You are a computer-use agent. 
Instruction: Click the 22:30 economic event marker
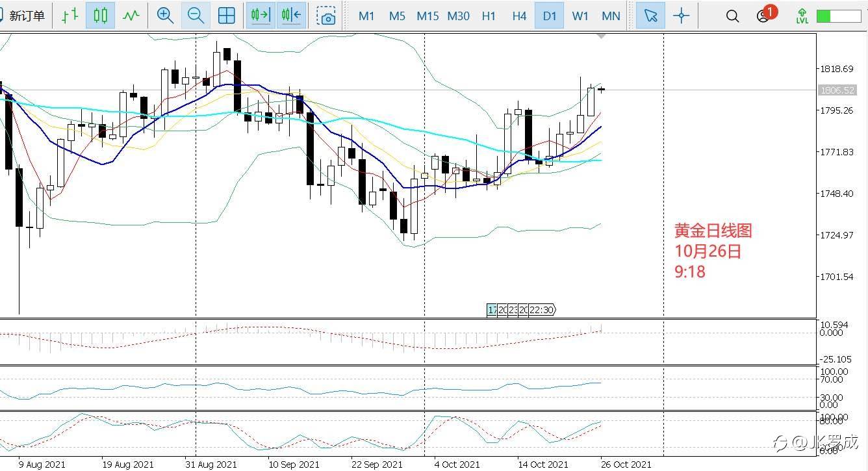tap(542, 310)
